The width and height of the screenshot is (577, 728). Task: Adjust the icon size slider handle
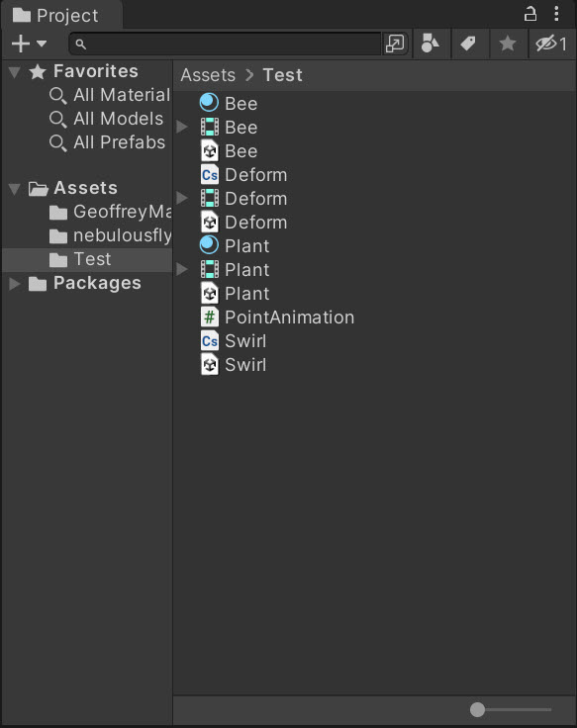[x=477, y=709]
